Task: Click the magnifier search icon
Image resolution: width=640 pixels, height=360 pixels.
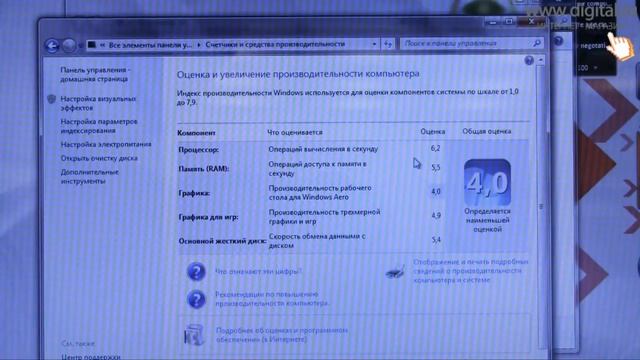Action: (x=537, y=43)
